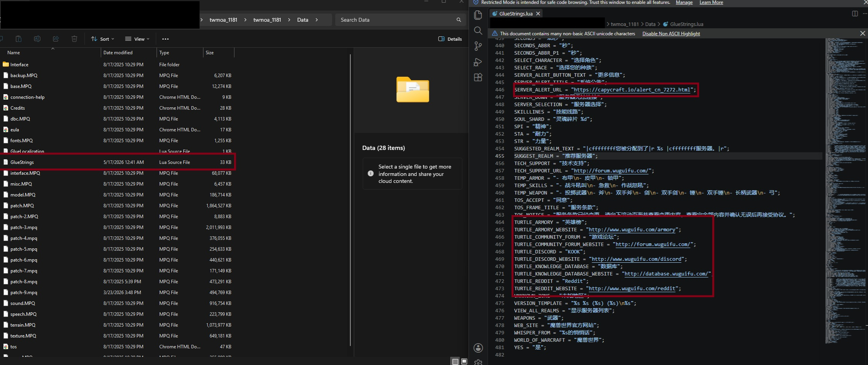
Task: Click the wuguifu.com/reddit URL on line 473
Action: tap(632, 288)
